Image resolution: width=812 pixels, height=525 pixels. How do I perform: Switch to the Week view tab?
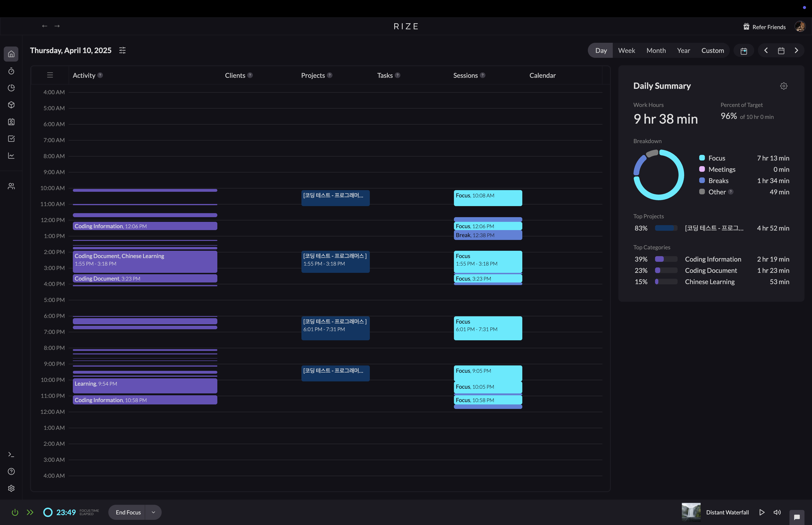point(626,51)
